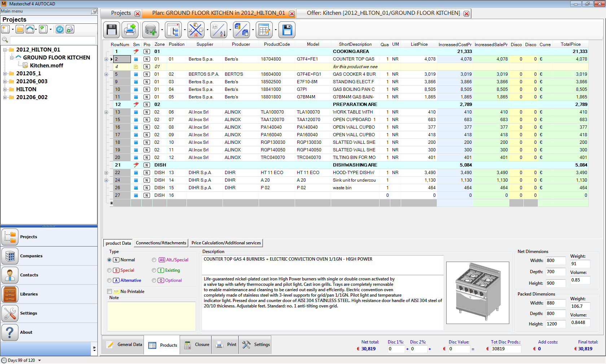This screenshot has height=364, width=606.
Task: Open dropdown arrow next to add database icon
Action: click(x=162, y=30)
